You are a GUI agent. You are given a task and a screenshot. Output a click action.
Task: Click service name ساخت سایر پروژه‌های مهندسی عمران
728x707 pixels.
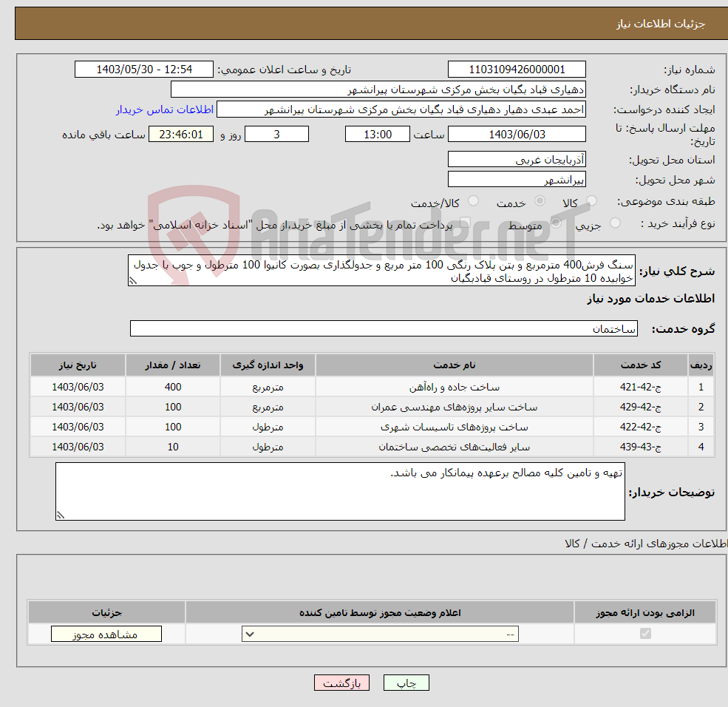pos(455,407)
